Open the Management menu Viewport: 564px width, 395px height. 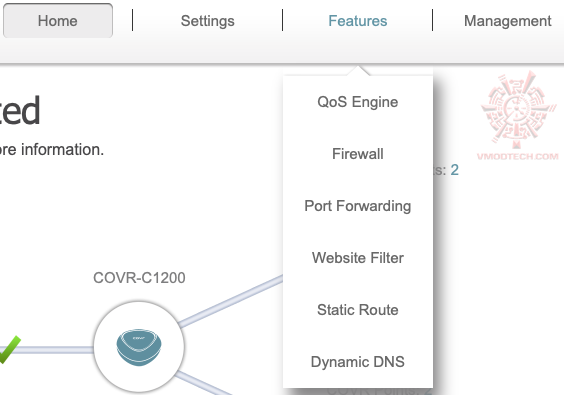tap(508, 21)
